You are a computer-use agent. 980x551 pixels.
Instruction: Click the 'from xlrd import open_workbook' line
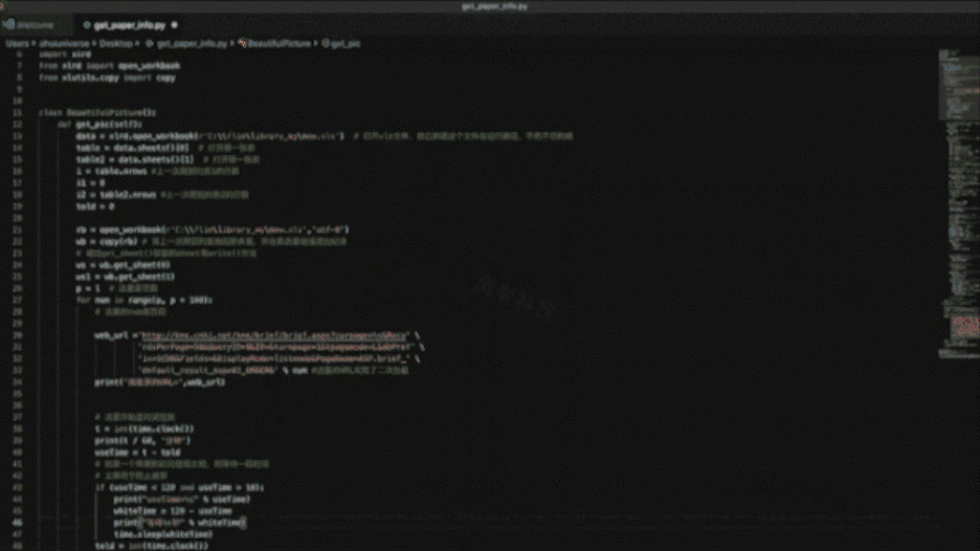click(x=109, y=66)
